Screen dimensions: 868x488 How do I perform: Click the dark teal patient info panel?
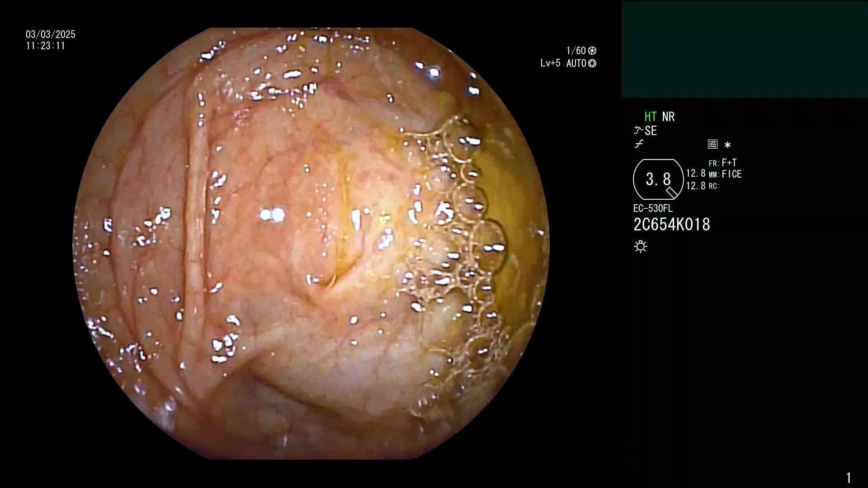point(745,49)
